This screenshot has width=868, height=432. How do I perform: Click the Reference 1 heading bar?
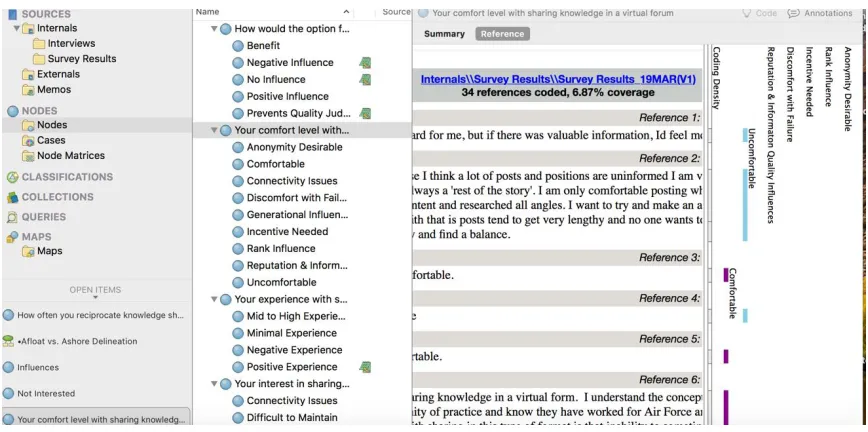tap(557, 118)
